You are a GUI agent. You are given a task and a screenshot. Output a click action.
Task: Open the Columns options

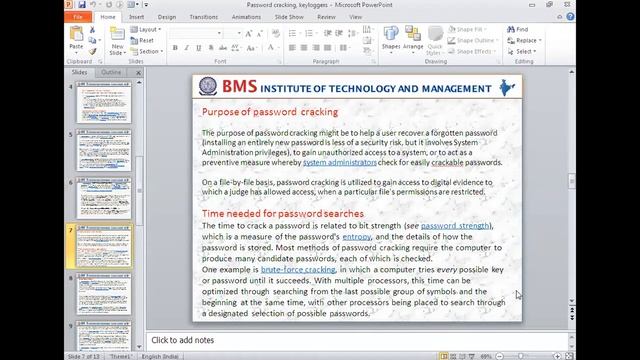344,48
